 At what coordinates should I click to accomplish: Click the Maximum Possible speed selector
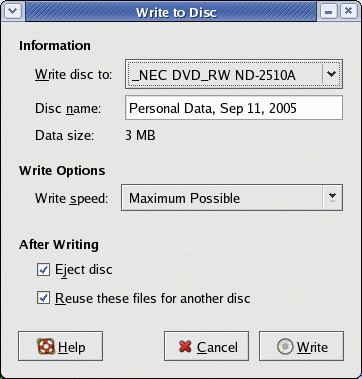click(232, 198)
